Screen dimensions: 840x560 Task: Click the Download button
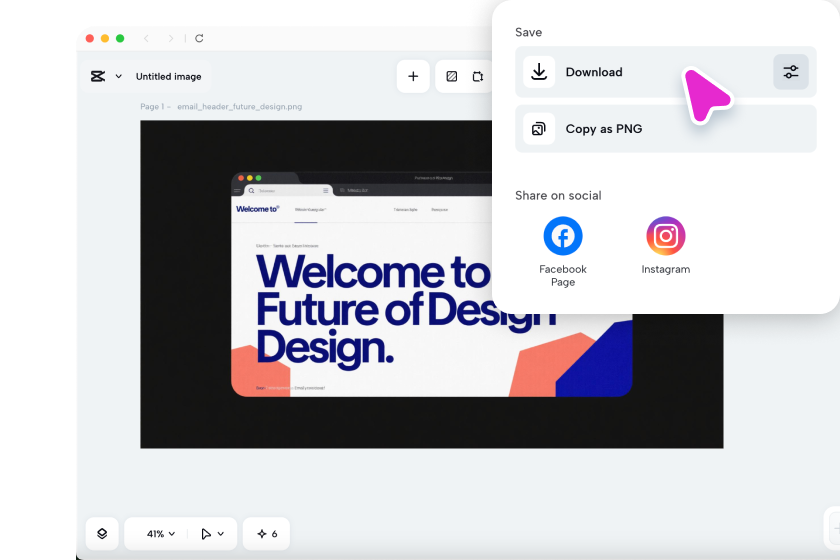pos(665,72)
